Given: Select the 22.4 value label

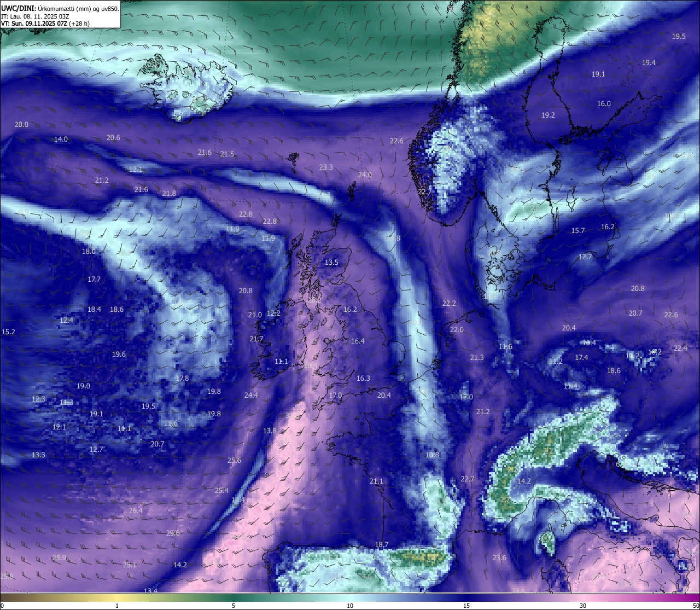Looking at the screenshot, I should 680,348.
